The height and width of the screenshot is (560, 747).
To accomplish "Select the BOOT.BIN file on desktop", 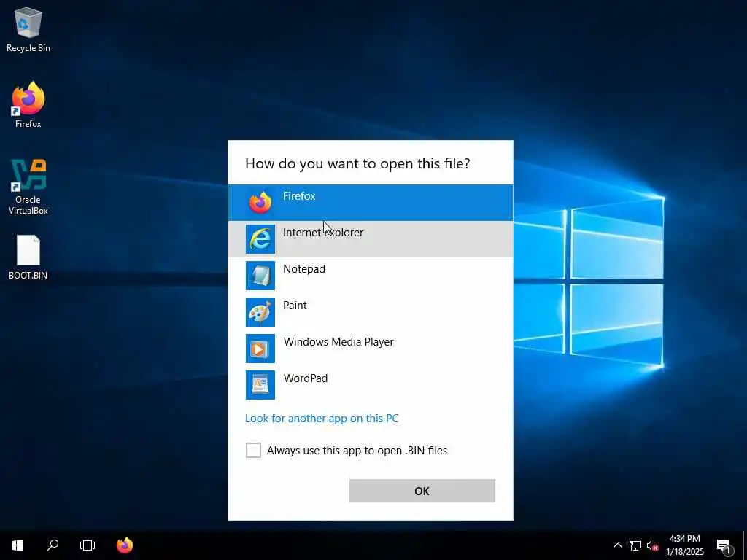I will (x=28, y=257).
